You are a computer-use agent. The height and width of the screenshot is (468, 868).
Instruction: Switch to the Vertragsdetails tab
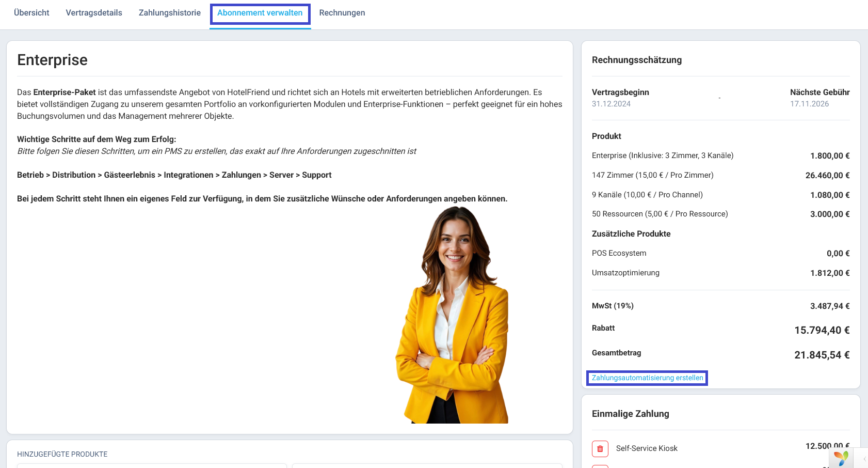pyautogui.click(x=94, y=13)
